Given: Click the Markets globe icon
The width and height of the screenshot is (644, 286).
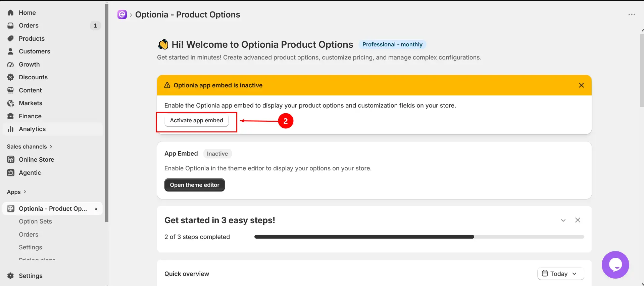Looking at the screenshot, I should click(11, 103).
